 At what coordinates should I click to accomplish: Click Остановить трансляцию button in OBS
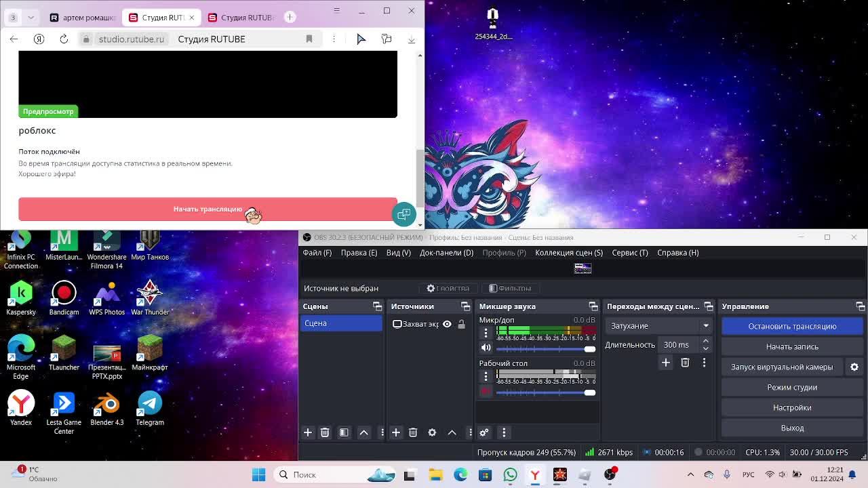792,326
